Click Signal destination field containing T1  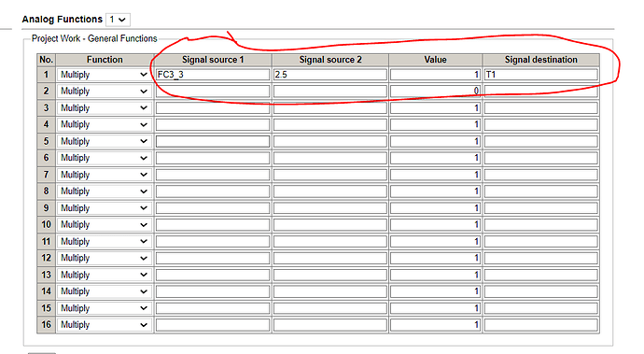pyautogui.click(x=540, y=75)
